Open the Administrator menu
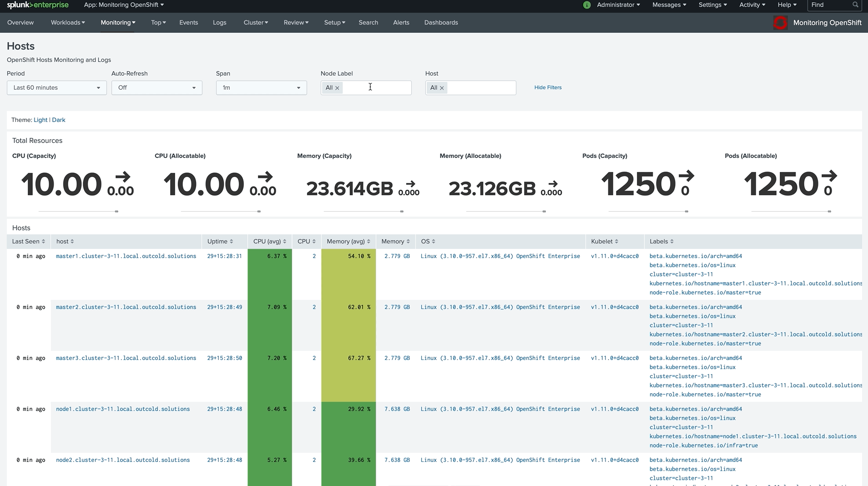The height and width of the screenshot is (486, 868). 618,5
